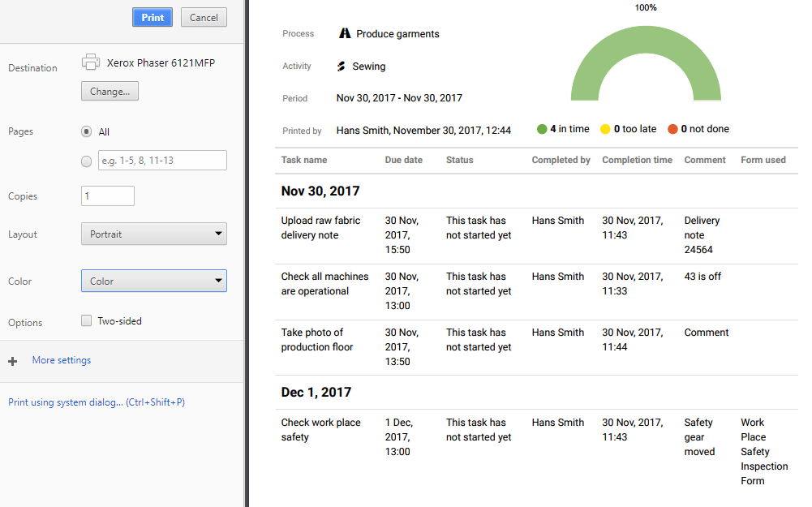Click the 30 Nov, 2017, 15:50 due date

(x=402, y=235)
